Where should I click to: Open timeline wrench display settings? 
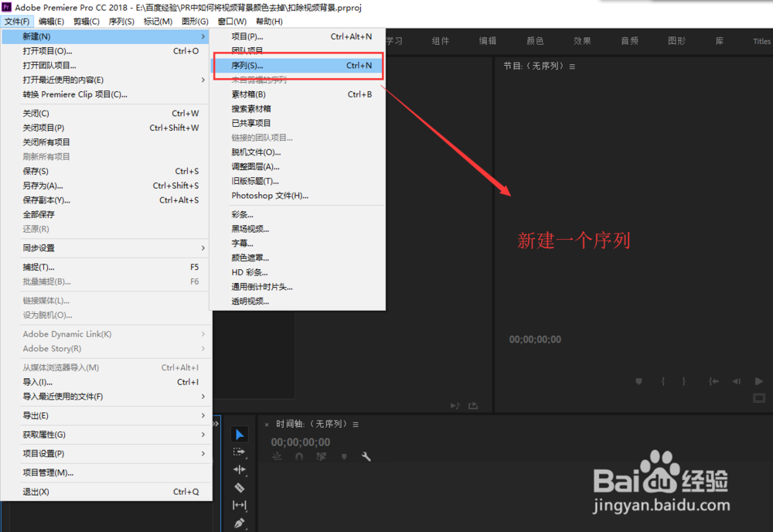[366, 456]
